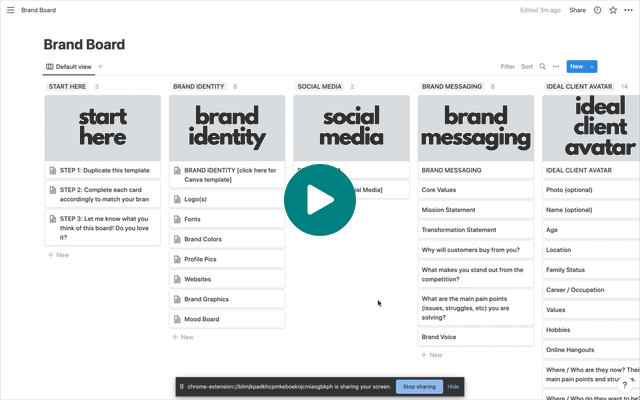
Task: Open the Transformation Statement card
Action: [x=476, y=230]
